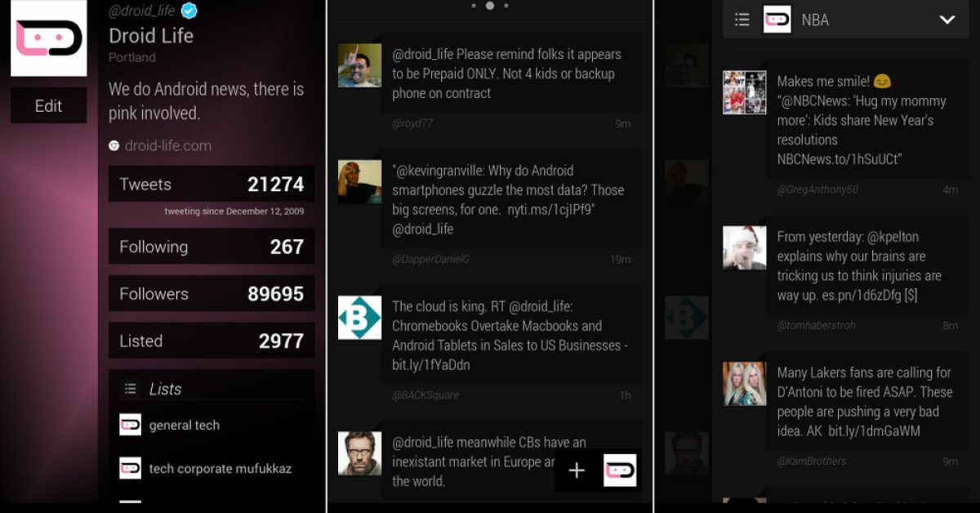Tap the Droid Life account switcher icon
980x513 pixels.
pos(620,471)
